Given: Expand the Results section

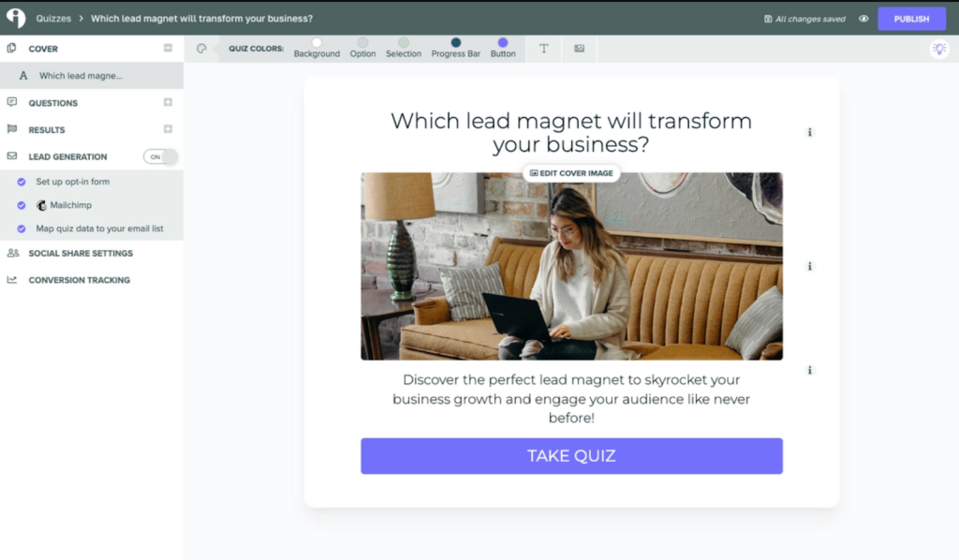Looking at the screenshot, I should pos(168,129).
